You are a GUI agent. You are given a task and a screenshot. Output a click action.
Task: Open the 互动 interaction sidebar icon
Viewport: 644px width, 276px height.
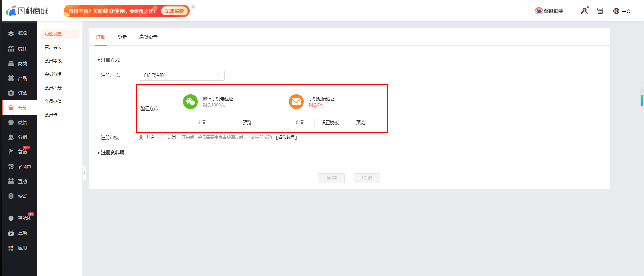point(11,181)
